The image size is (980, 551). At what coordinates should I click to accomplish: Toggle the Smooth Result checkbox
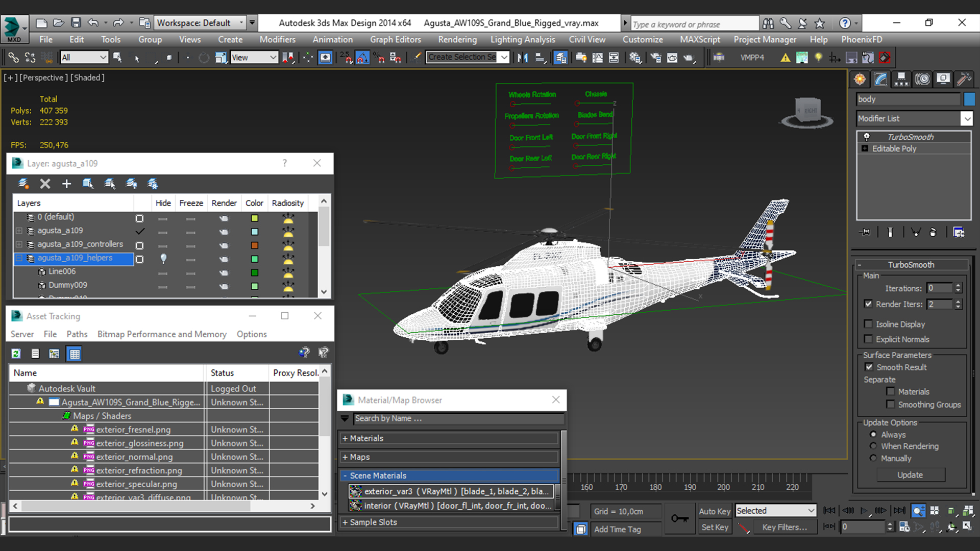click(x=869, y=367)
